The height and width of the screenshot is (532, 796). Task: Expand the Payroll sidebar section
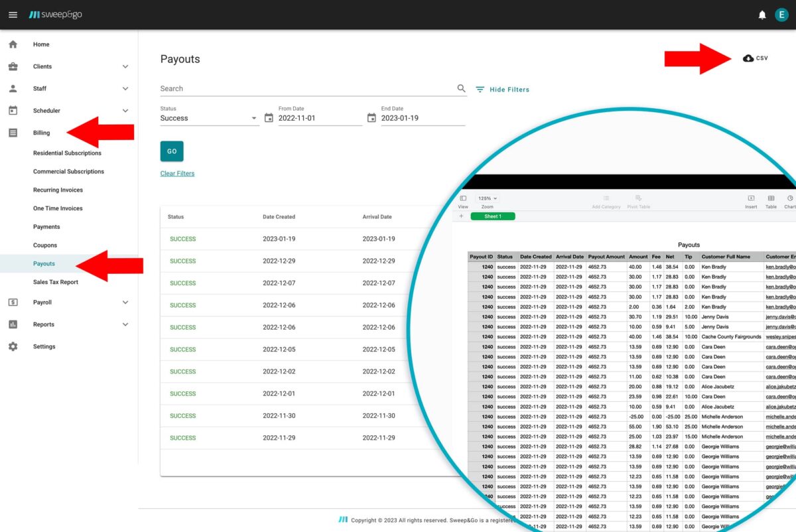click(x=125, y=302)
